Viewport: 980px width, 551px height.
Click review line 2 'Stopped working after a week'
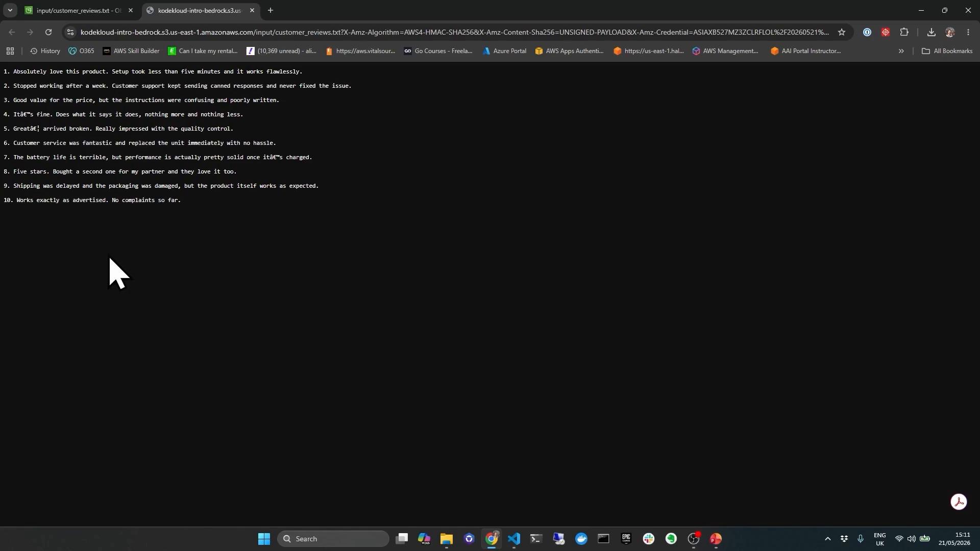(177, 86)
